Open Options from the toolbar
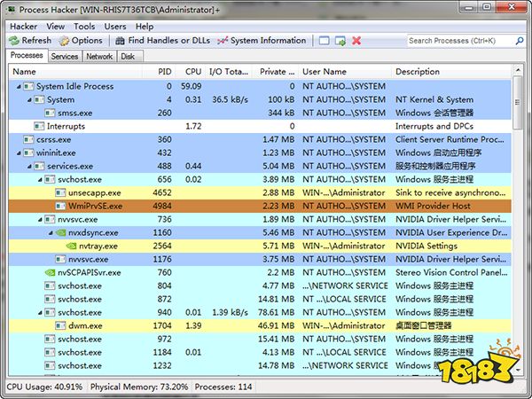This screenshot has width=532, height=399. (81, 41)
